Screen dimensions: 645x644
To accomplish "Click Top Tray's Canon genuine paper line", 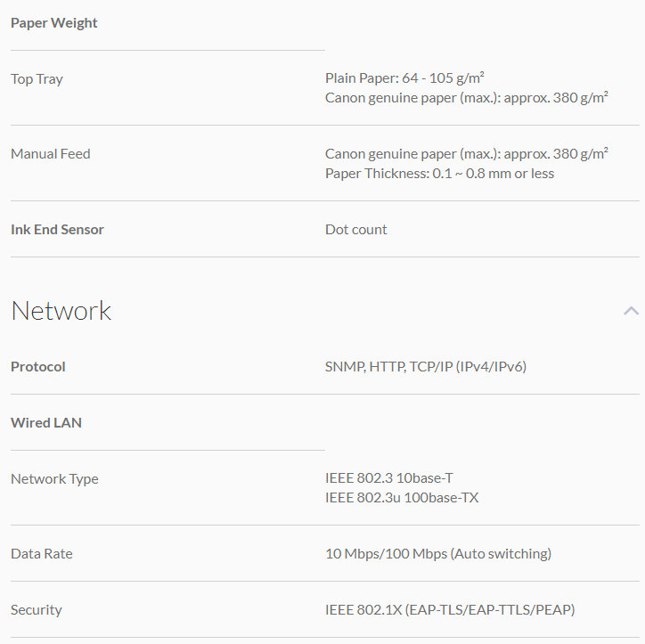I will [x=467, y=98].
